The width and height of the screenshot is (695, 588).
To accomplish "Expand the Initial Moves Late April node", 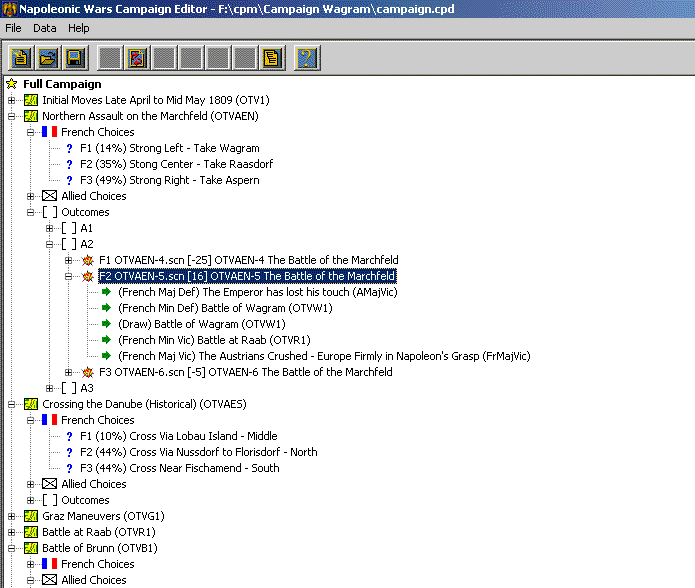I will point(12,100).
